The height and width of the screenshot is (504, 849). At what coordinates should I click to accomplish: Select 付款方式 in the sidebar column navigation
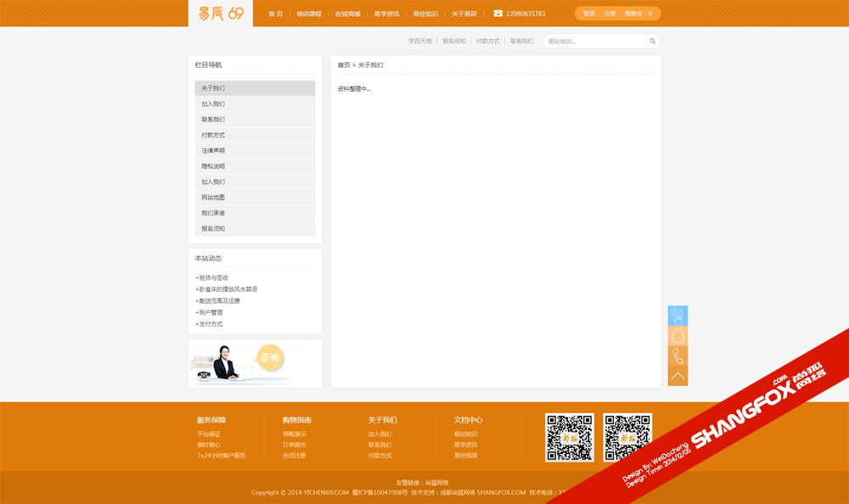255,136
